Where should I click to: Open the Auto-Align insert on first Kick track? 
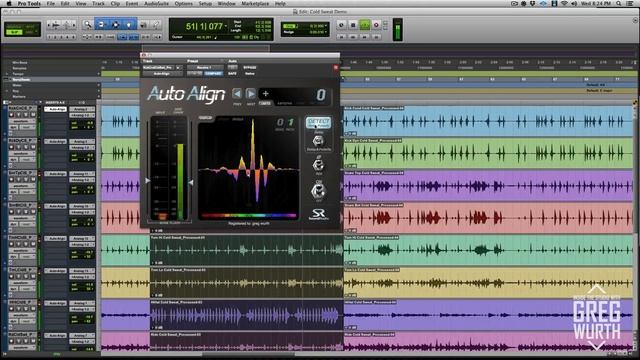click(x=56, y=109)
